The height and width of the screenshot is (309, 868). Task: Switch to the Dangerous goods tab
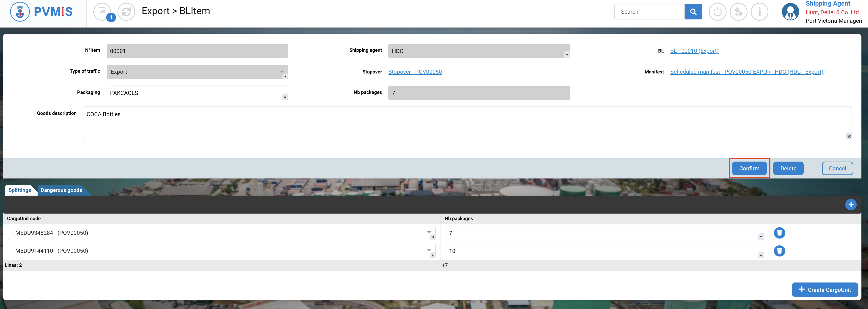coord(61,190)
